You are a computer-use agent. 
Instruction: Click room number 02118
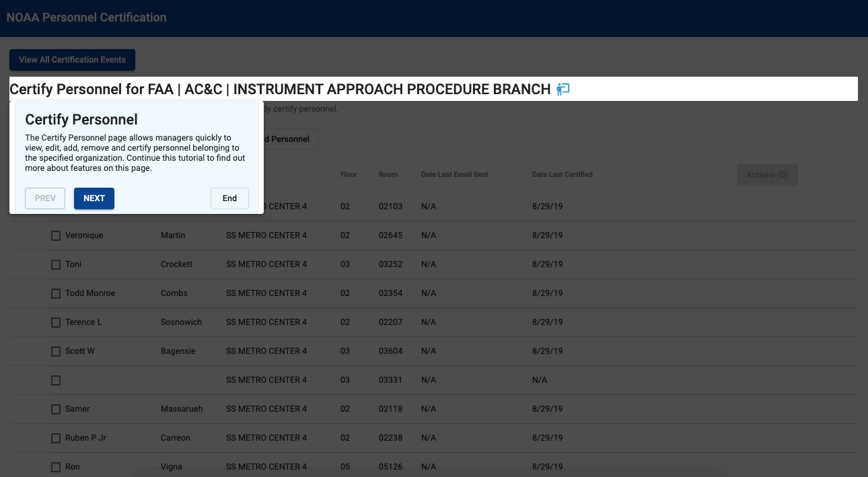(390, 409)
